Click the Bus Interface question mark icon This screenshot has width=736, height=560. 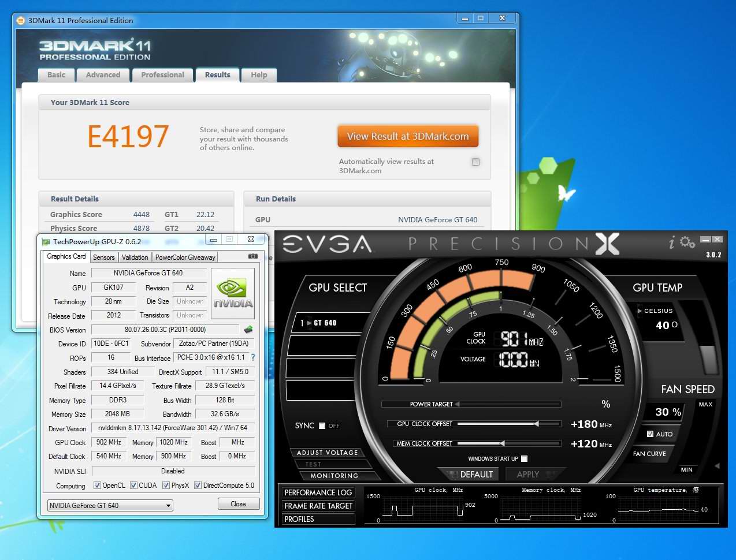click(x=253, y=357)
